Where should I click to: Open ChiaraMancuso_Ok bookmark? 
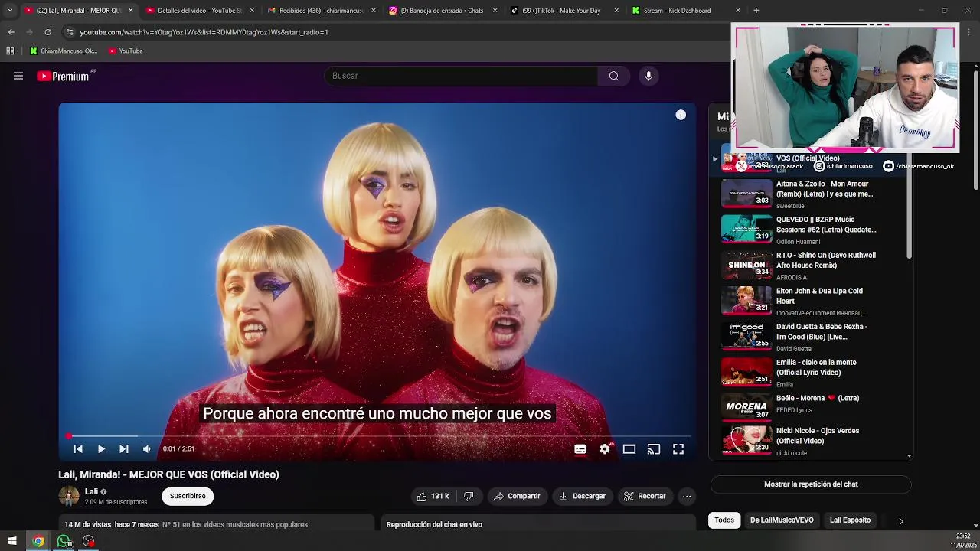coord(63,51)
